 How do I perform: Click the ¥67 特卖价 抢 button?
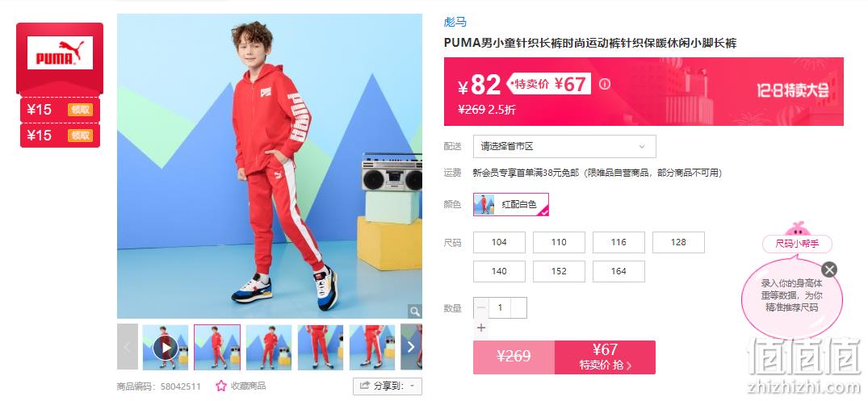pos(605,357)
